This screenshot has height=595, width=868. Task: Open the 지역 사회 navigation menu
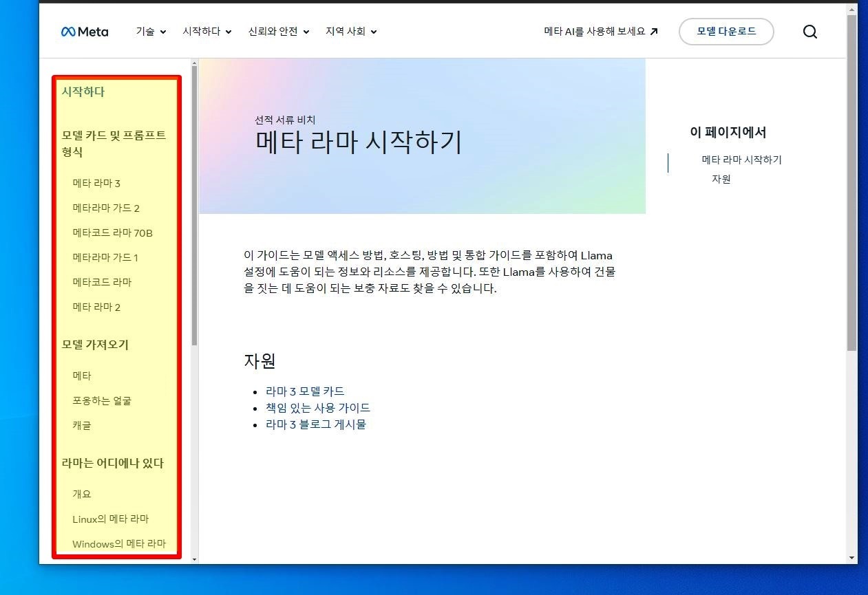coord(351,32)
